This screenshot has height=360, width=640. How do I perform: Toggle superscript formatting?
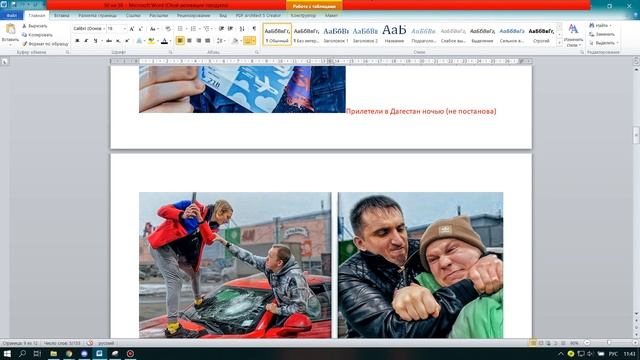point(127,41)
